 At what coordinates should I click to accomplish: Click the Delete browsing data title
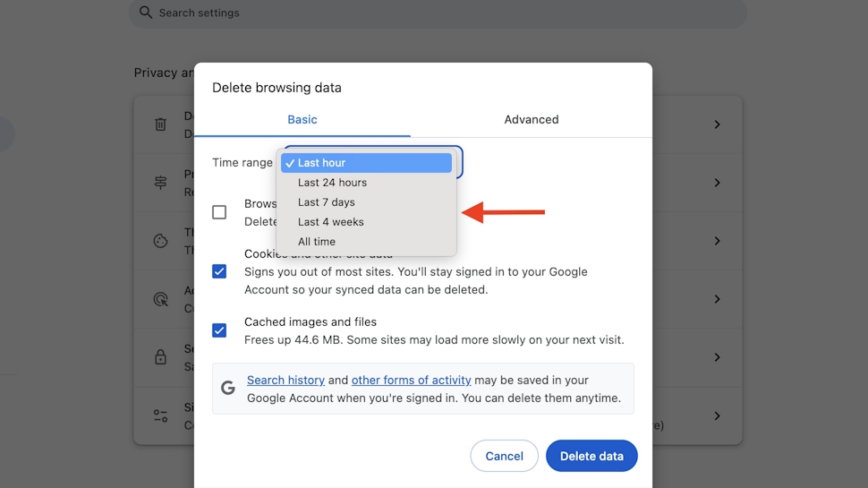pos(277,88)
